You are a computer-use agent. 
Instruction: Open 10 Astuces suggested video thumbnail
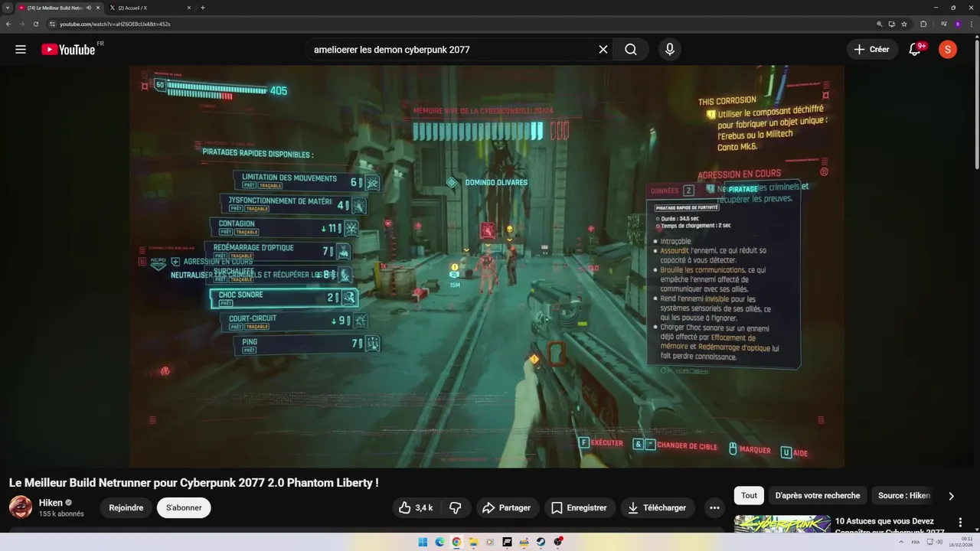coord(782,523)
